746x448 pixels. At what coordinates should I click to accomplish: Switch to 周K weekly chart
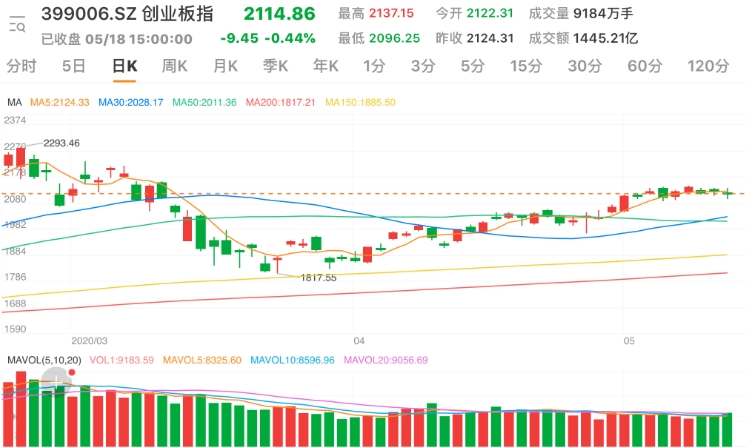click(175, 67)
